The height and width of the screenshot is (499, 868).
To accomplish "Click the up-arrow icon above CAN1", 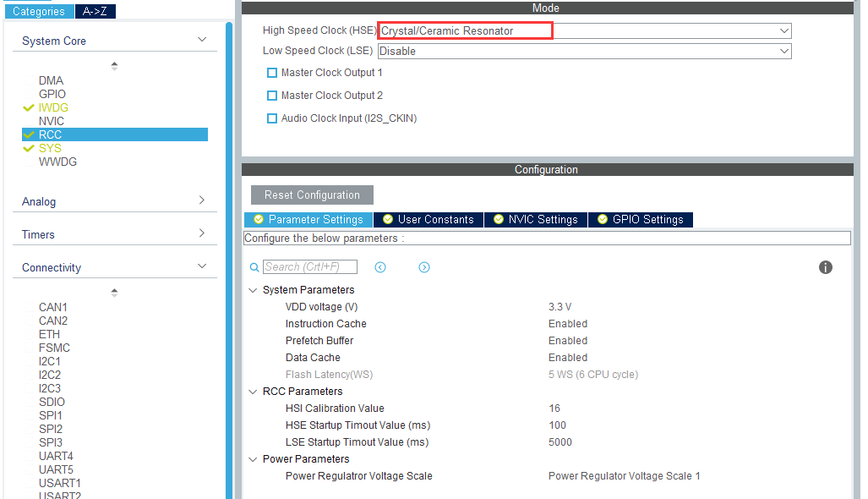I will (x=113, y=290).
